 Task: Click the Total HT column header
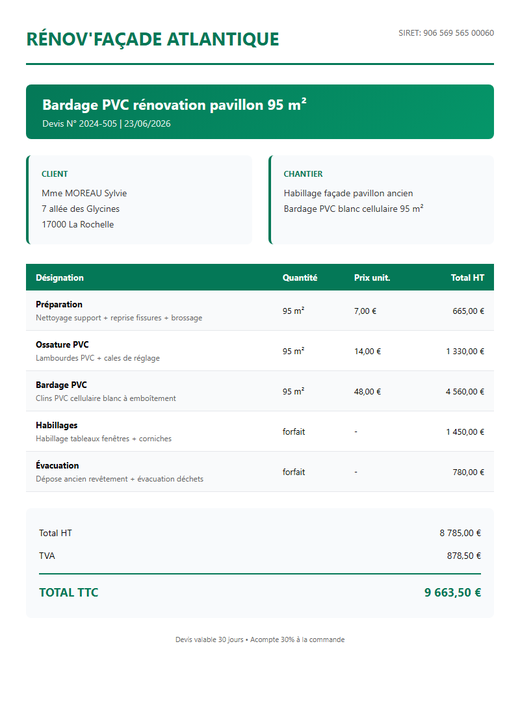pyautogui.click(x=467, y=278)
